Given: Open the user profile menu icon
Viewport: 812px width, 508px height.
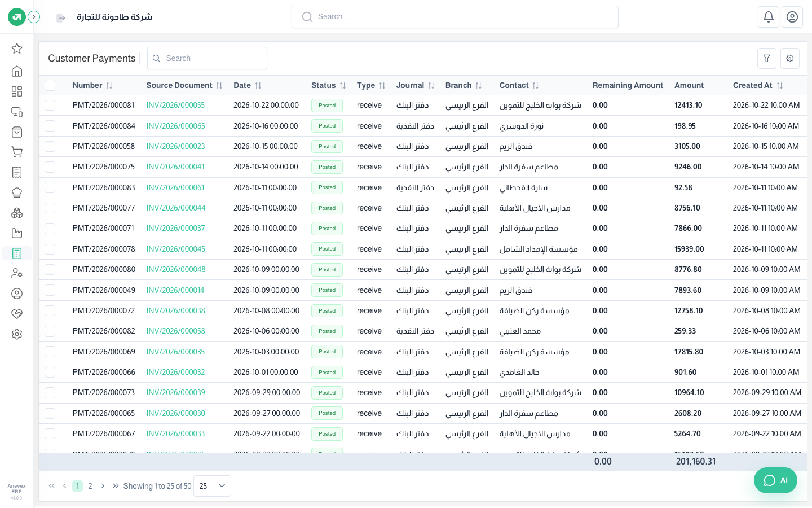Looking at the screenshot, I should point(792,17).
